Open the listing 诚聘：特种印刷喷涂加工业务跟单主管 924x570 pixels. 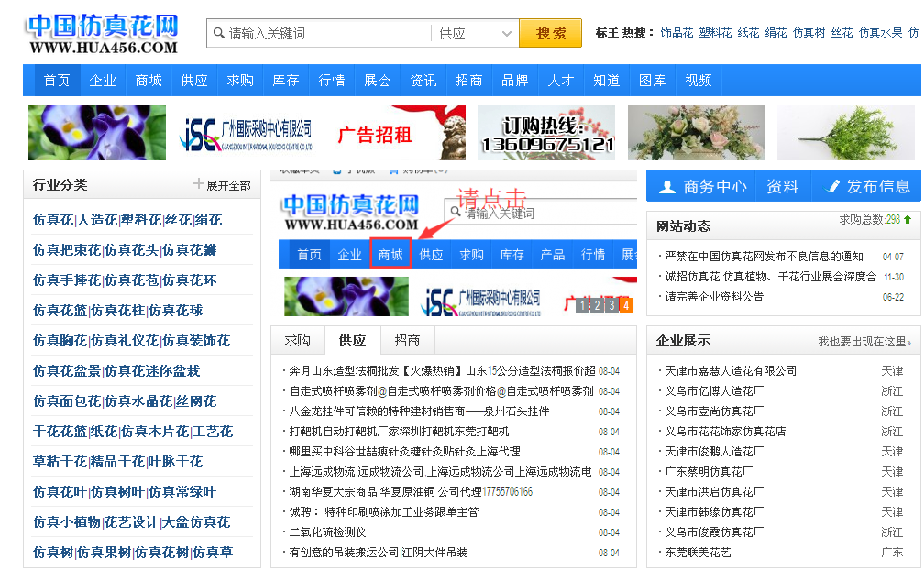pos(384,512)
